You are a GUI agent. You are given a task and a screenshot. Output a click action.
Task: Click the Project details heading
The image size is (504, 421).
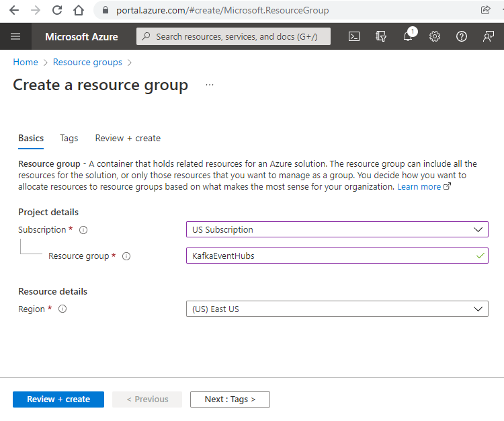pyautogui.click(x=48, y=213)
